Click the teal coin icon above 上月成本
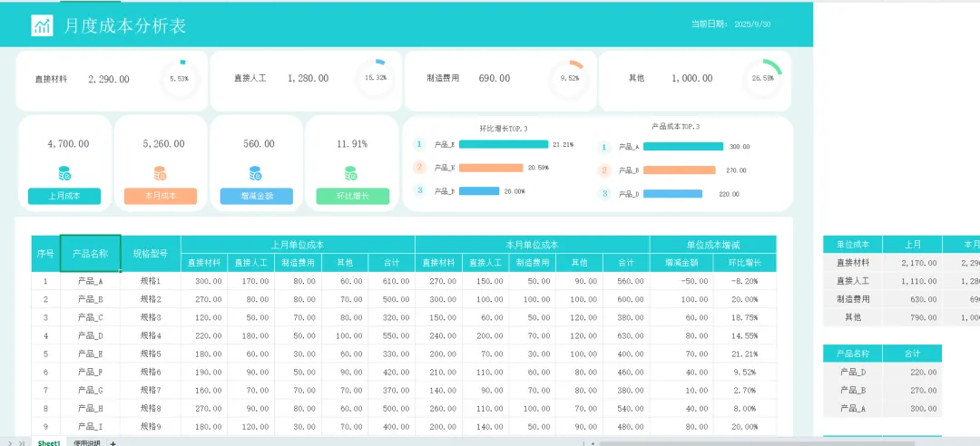 [64, 173]
